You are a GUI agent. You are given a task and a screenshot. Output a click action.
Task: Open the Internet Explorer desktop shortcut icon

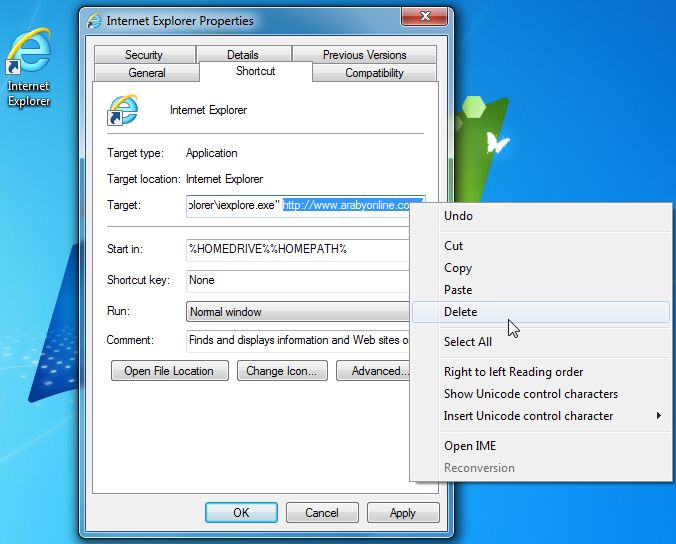pos(29,67)
